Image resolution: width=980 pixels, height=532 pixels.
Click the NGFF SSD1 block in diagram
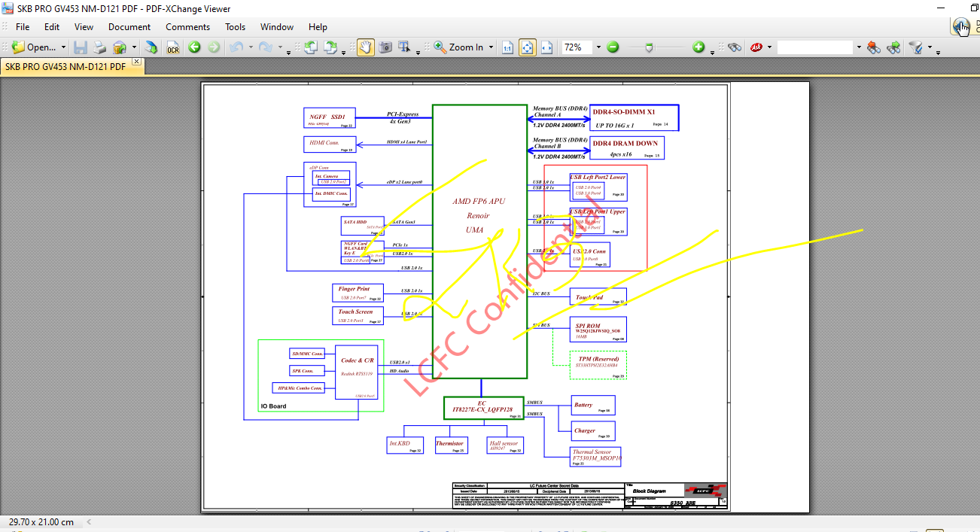coord(329,118)
